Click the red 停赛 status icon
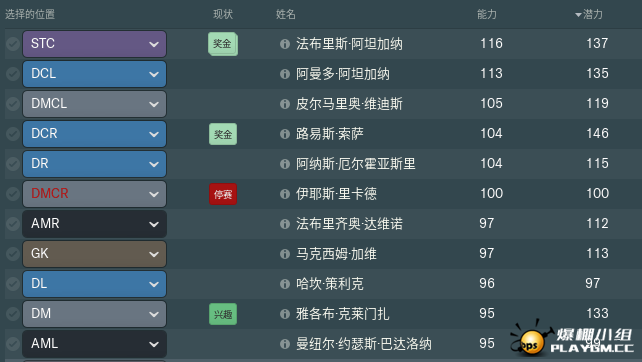The height and width of the screenshot is (362, 642). pos(223,194)
